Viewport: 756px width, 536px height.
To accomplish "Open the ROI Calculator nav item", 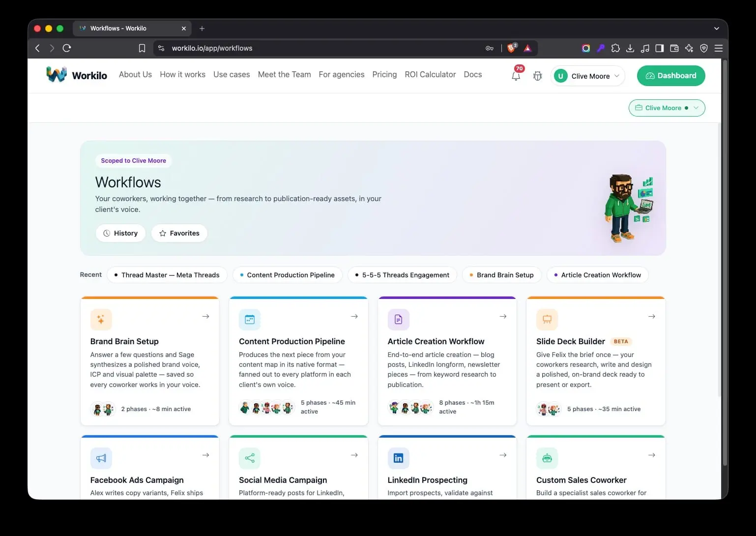I will [x=430, y=74].
